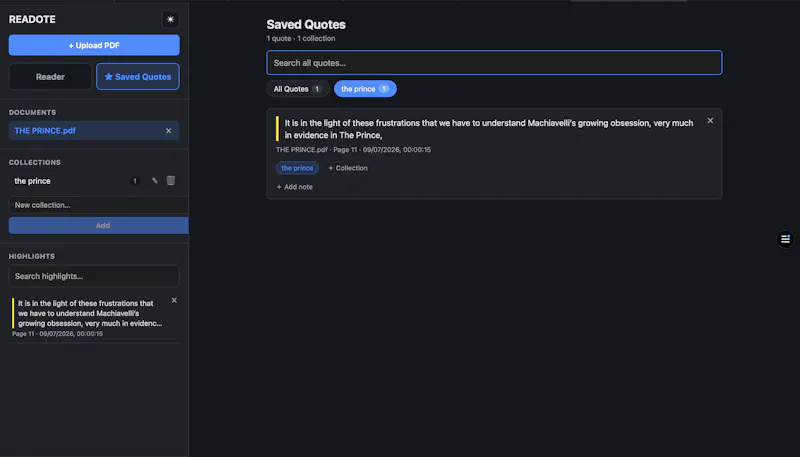
Task: Open the Saved Quotes tab
Action: (138, 77)
